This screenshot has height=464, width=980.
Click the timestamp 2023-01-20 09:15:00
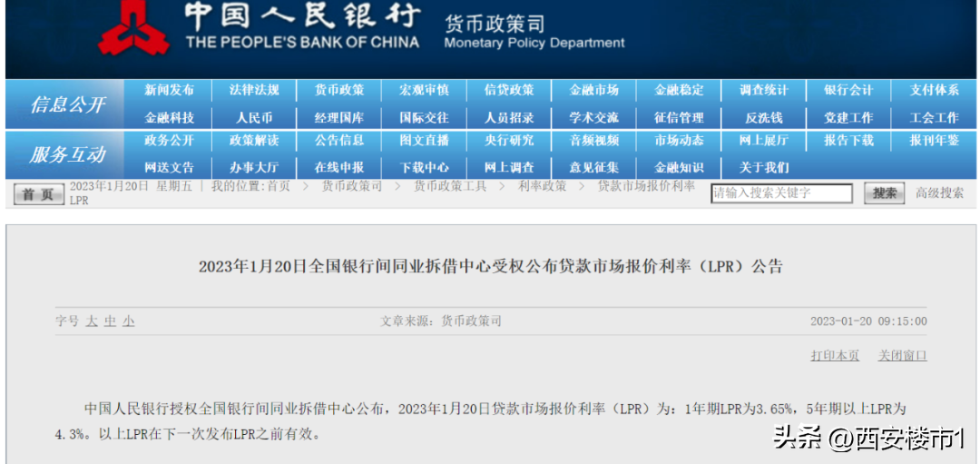[x=868, y=321]
